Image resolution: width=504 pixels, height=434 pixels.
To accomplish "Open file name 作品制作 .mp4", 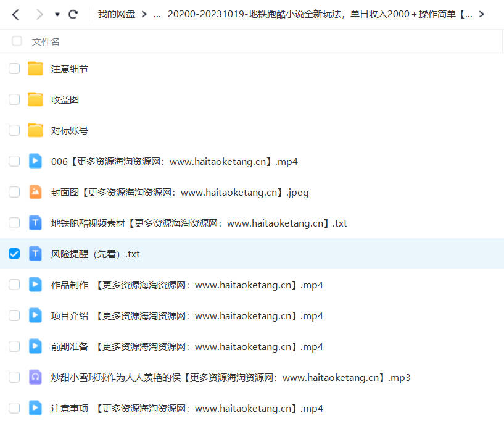I will 187,285.
